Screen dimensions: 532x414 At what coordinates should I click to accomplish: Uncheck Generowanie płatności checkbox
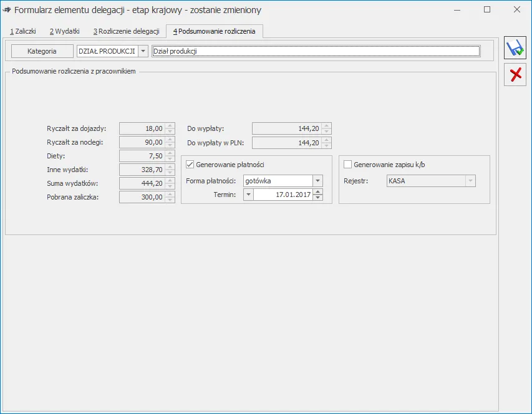pos(190,165)
